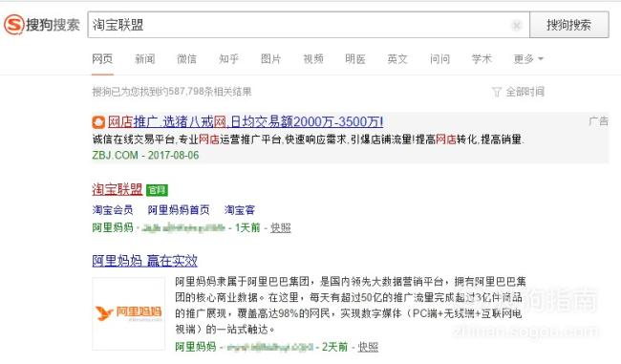Open the 阿里妈妈 赢在实效 result link

tap(144, 261)
